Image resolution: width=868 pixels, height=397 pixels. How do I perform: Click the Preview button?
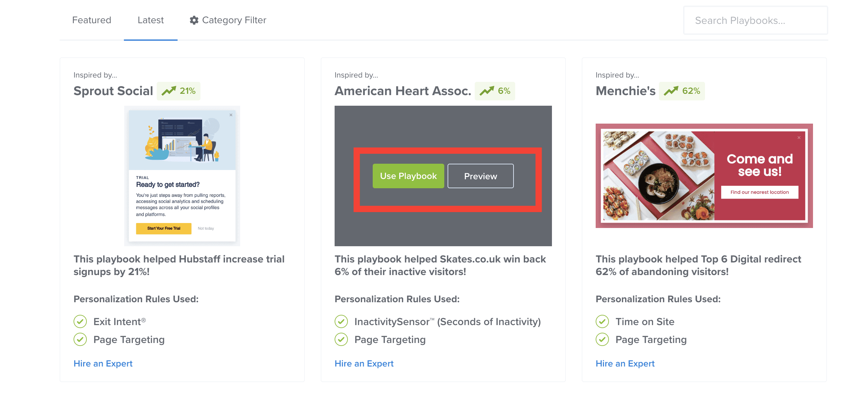[480, 176]
